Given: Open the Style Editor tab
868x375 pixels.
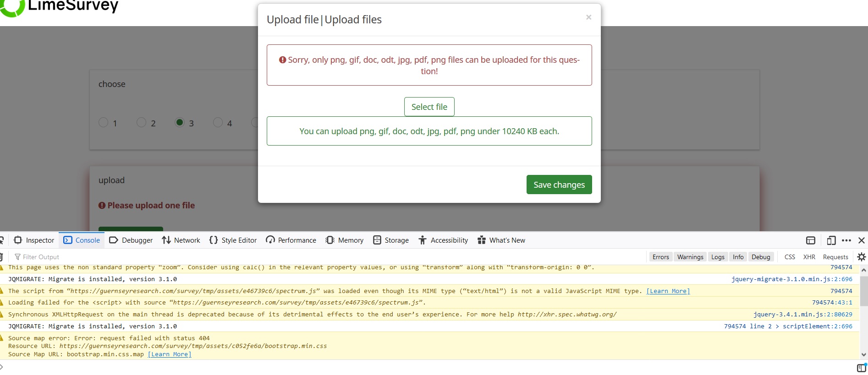Looking at the screenshot, I should point(233,240).
